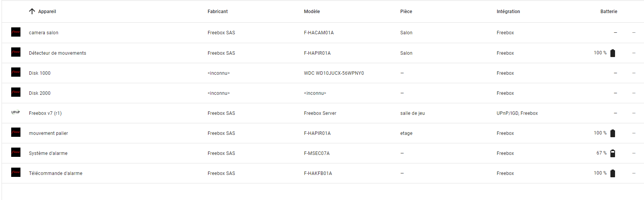Screen dimensions: 644x200
Task: Open the Disk 2000 device row
Action: (323, 93)
